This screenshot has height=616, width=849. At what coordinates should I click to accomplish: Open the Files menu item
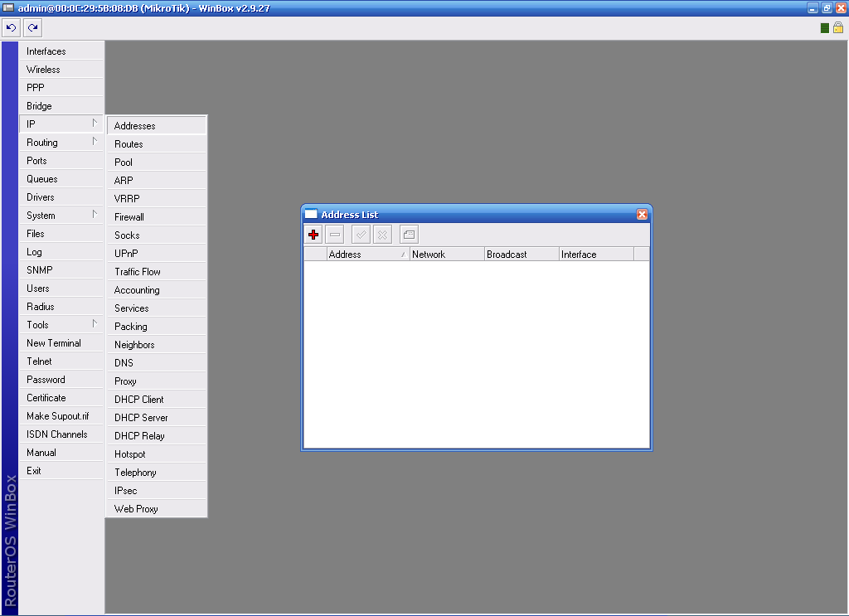tap(61, 234)
